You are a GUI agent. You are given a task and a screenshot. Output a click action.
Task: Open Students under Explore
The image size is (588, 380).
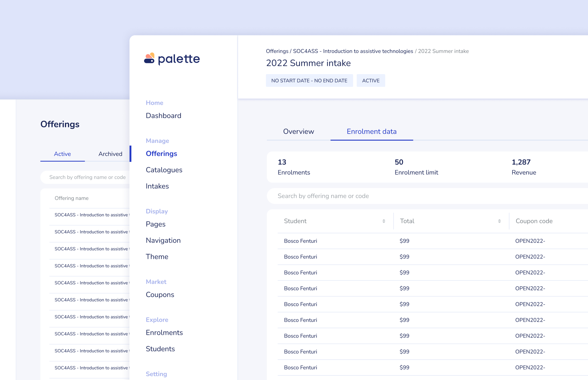click(x=160, y=349)
